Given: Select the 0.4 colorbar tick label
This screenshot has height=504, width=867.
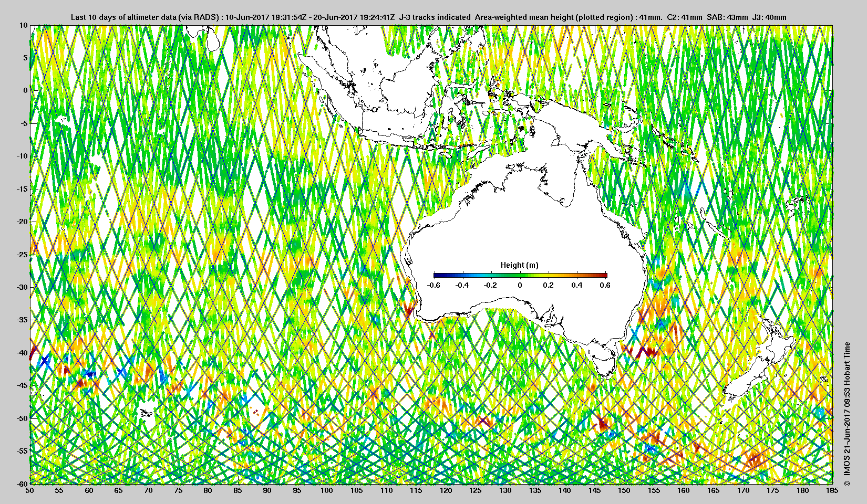Looking at the screenshot, I should click(x=576, y=285).
